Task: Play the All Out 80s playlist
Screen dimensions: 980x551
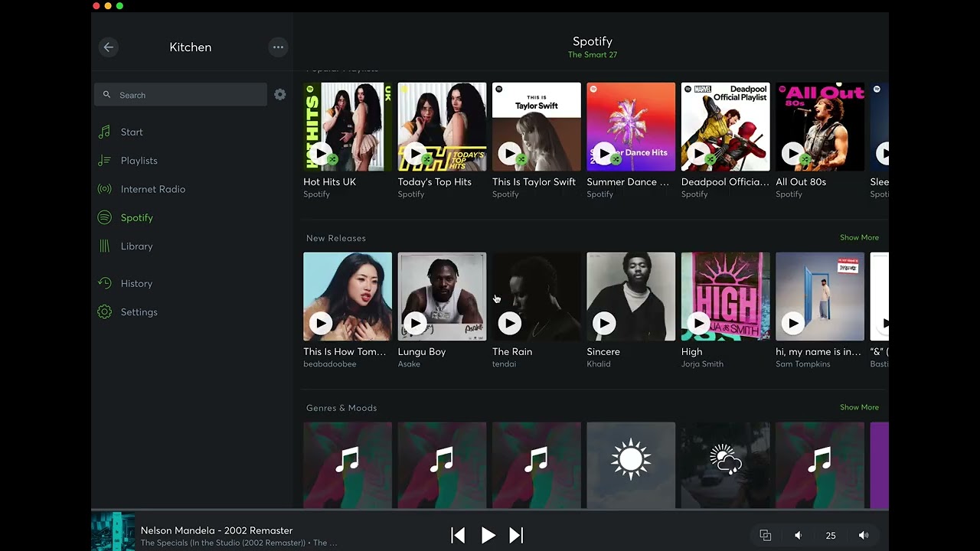Action: (793, 154)
